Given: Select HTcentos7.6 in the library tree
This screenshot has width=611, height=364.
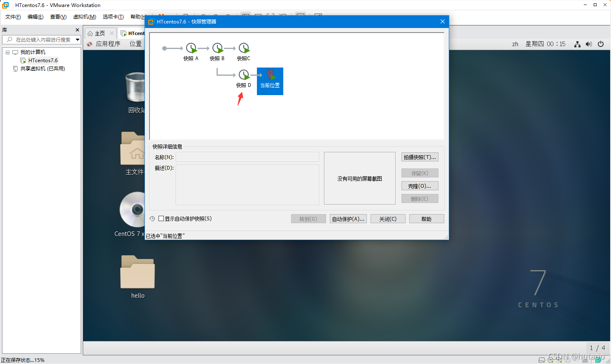Looking at the screenshot, I should (43, 61).
